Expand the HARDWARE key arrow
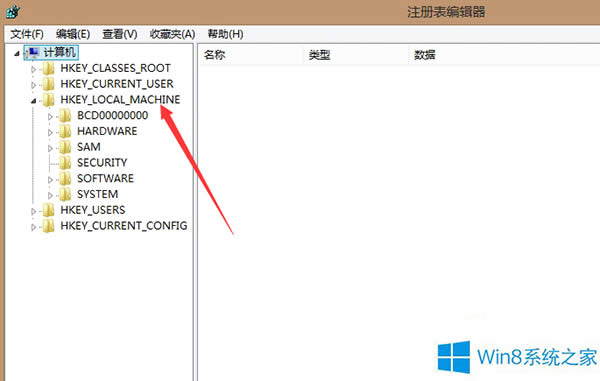 point(50,132)
